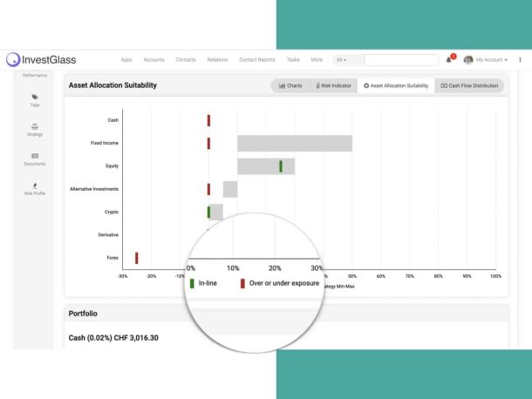Screen dimensions: 532x399
Task: Expand the All search filter dropdown
Action: tap(341, 59)
